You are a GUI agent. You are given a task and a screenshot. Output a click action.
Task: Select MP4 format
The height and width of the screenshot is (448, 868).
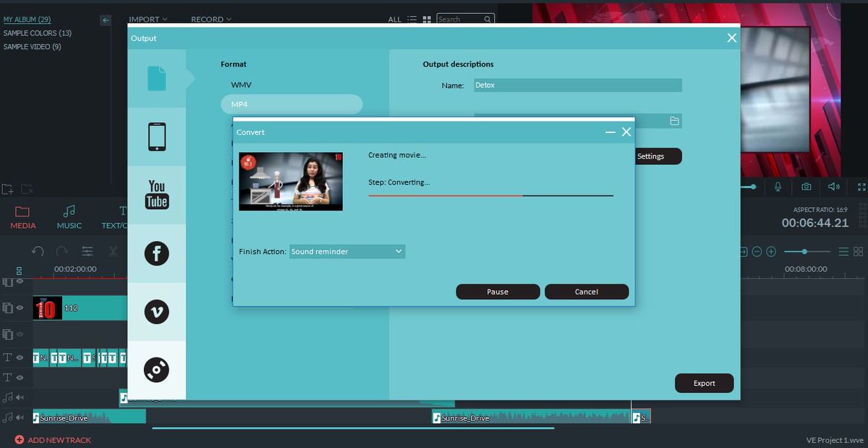tap(291, 104)
